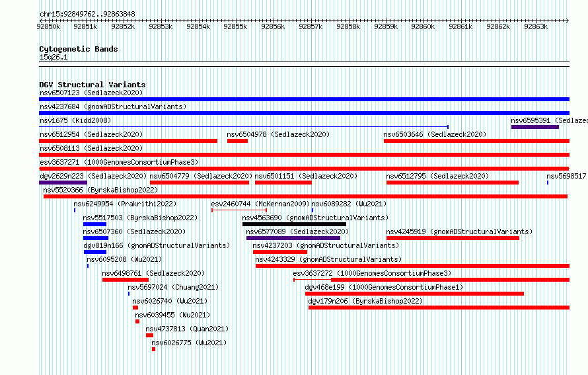The image size is (588, 375).
Task: Open the nsv6503646 (Sedlazeck2020) label
Action: click(x=435, y=134)
